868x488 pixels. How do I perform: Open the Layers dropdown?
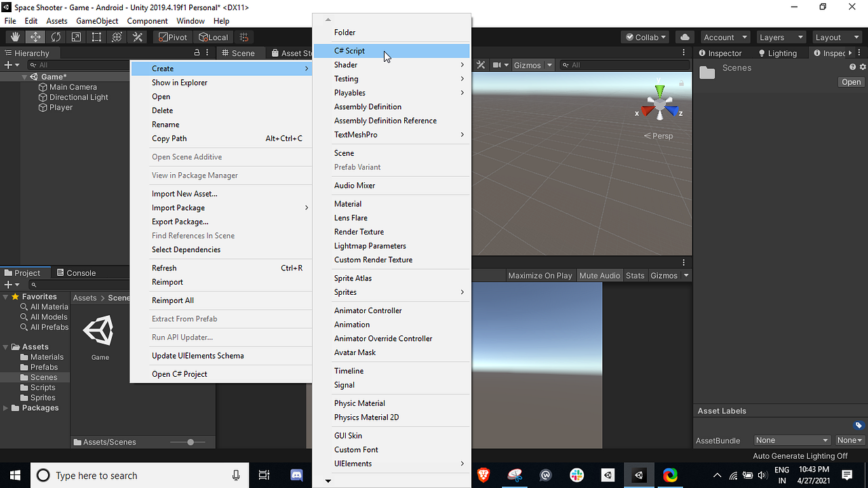(x=781, y=37)
